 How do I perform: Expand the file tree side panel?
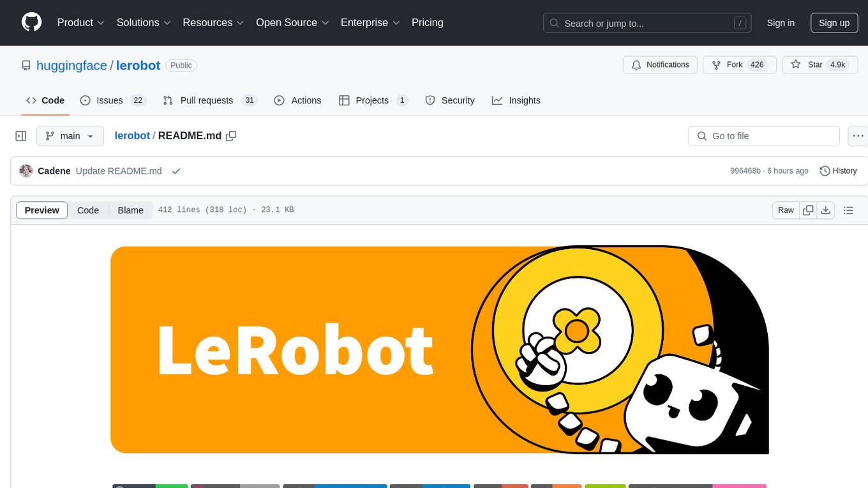pyautogui.click(x=21, y=136)
